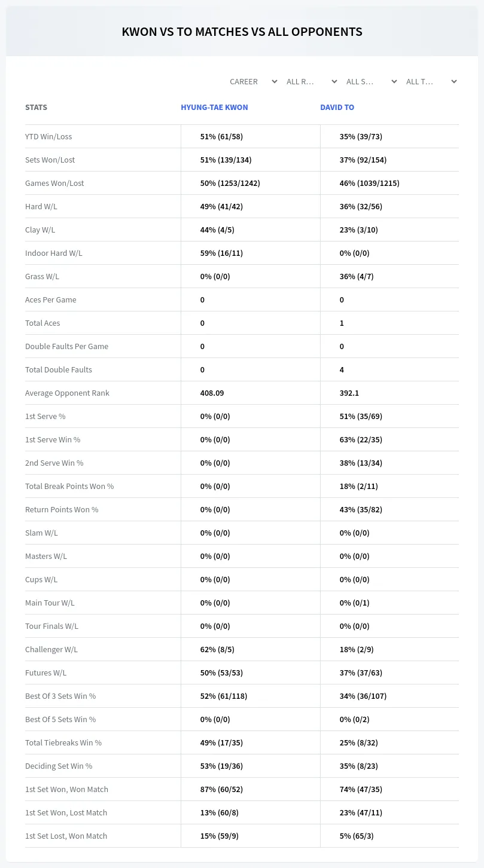Click the Average Opponent Rank label
The height and width of the screenshot is (868, 484).
pyautogui.click(x=67, y=393)
